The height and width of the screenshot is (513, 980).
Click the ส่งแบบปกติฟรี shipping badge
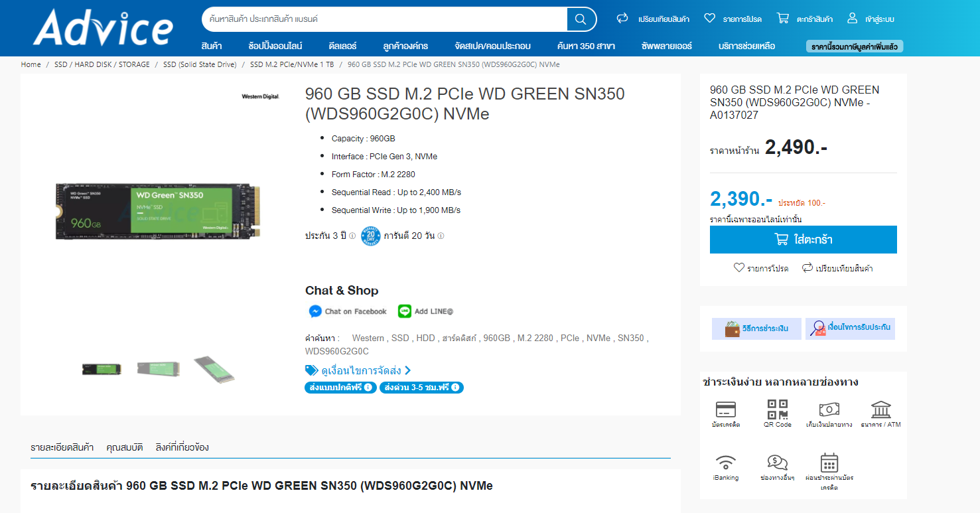tap(340, 388)
